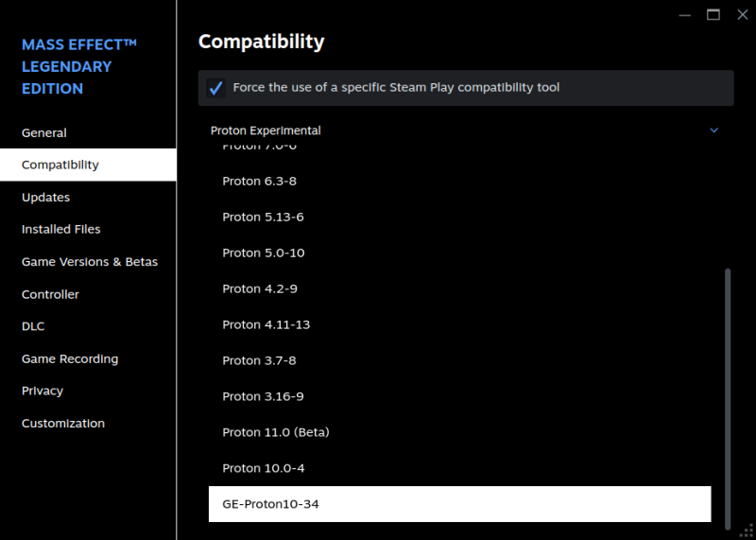The width and height of the screenshot is (756, 540).
Task: Choose Proton 3.7-8 from list
Action: tap(459, 360)
